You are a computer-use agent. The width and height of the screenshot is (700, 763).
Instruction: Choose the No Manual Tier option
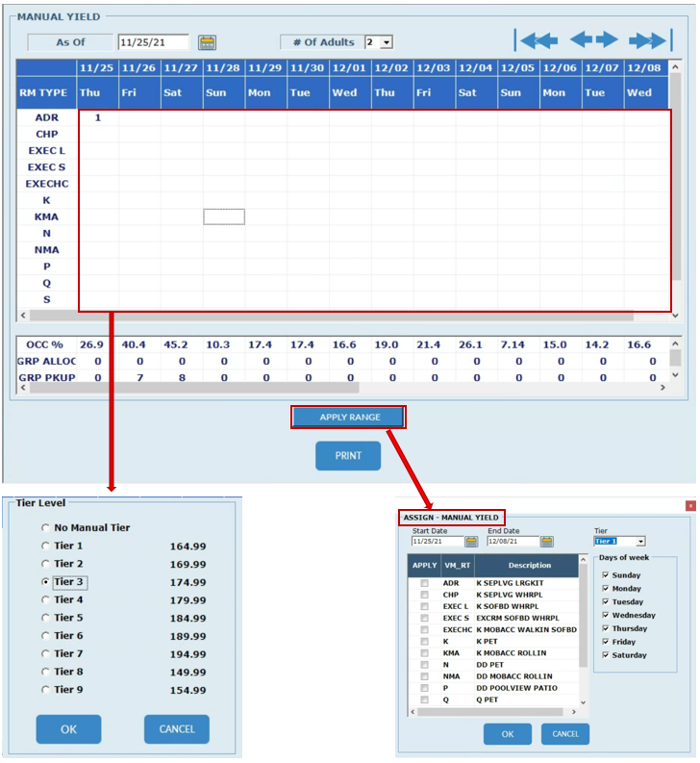[x=45, y=528]
